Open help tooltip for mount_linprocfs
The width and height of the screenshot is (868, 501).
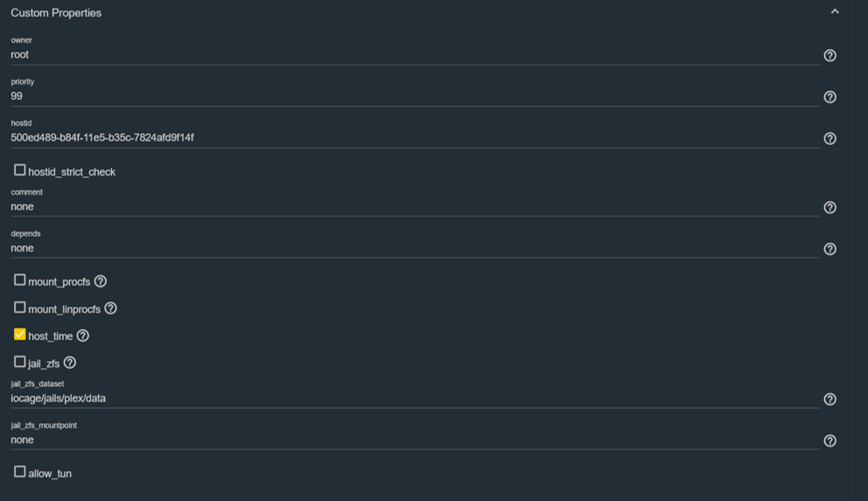pyautogui.click(x=110, y=308)
